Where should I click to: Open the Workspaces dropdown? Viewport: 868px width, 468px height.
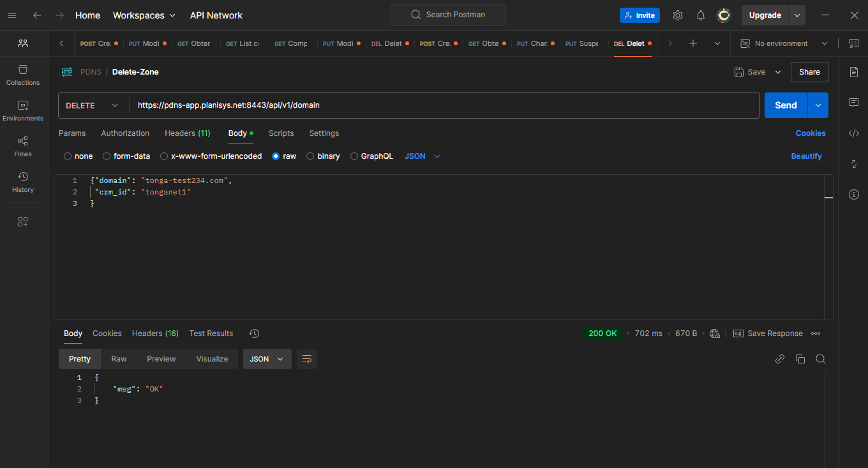[144, 15]
